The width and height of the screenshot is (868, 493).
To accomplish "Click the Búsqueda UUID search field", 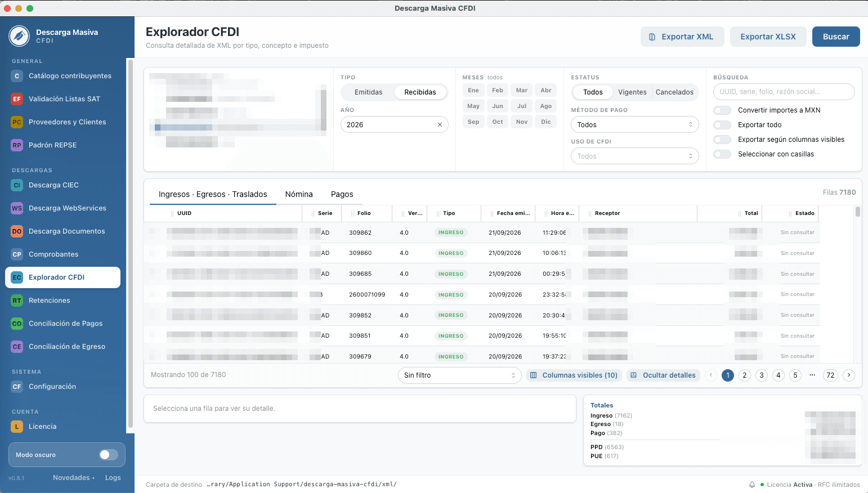I will coord(784,92).
